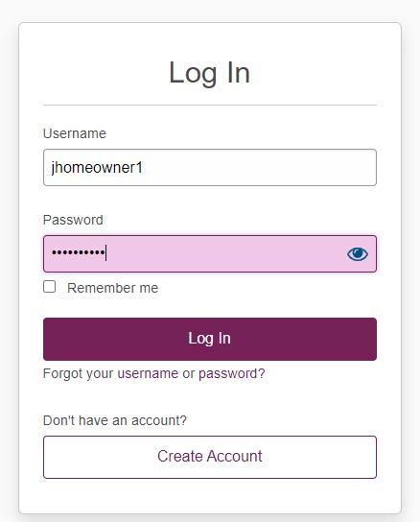The width and height of the screenshot is (420, 522).
Task: Click the Log In page heading
Action: pos(210,73)
